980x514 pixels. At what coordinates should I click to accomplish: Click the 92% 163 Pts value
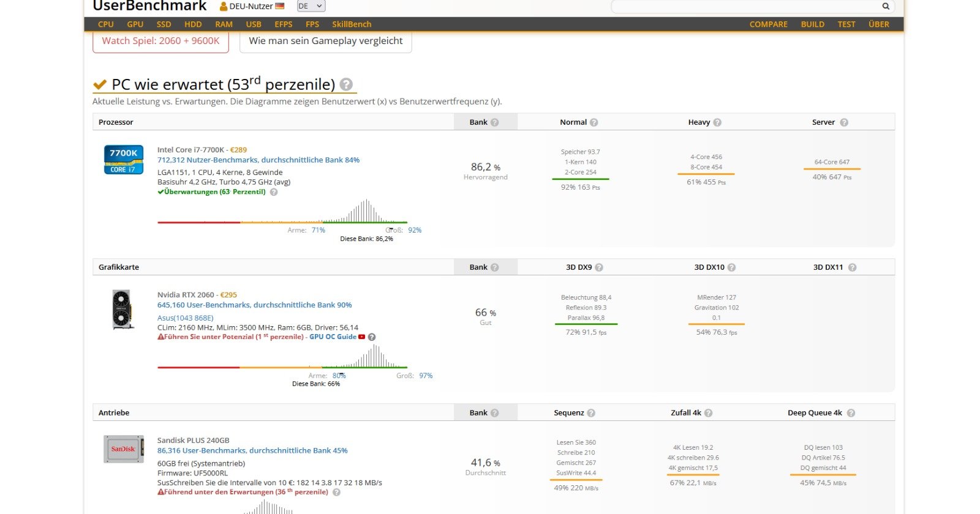(581, 187)
